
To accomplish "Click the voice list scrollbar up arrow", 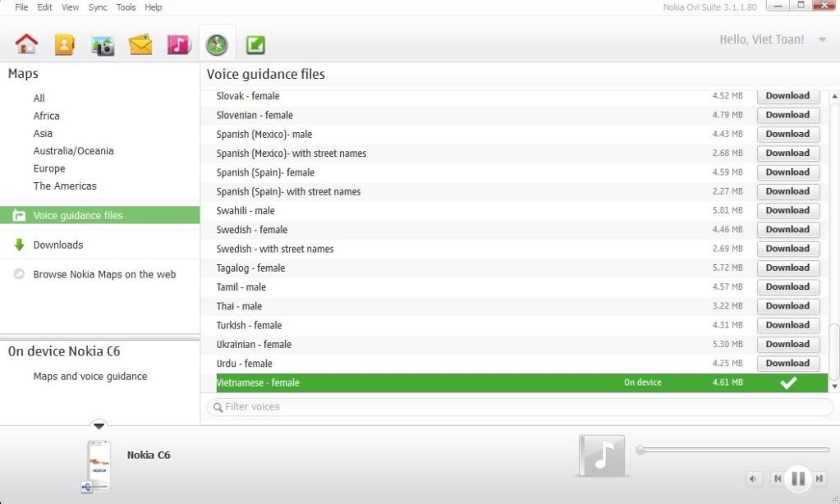I will tap(834, 96).
